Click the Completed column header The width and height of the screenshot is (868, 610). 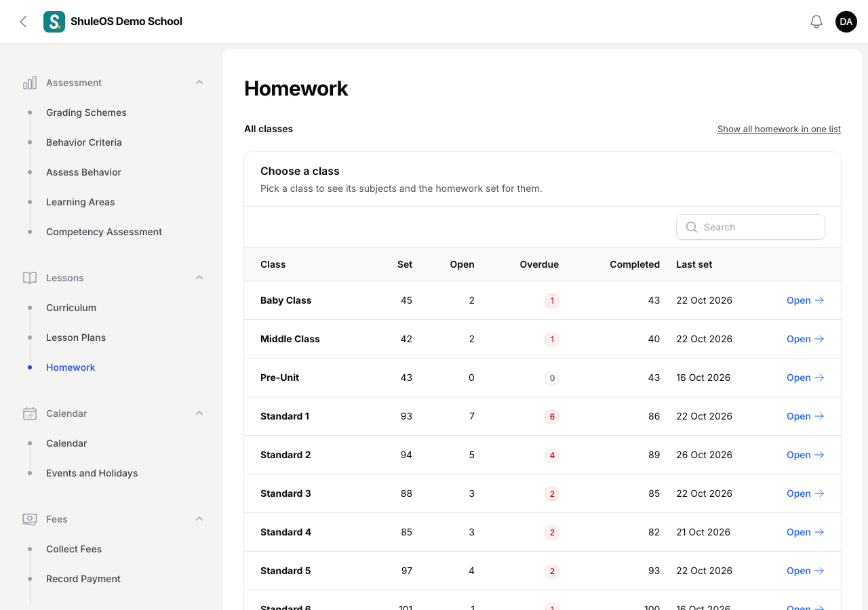[635, 264]
